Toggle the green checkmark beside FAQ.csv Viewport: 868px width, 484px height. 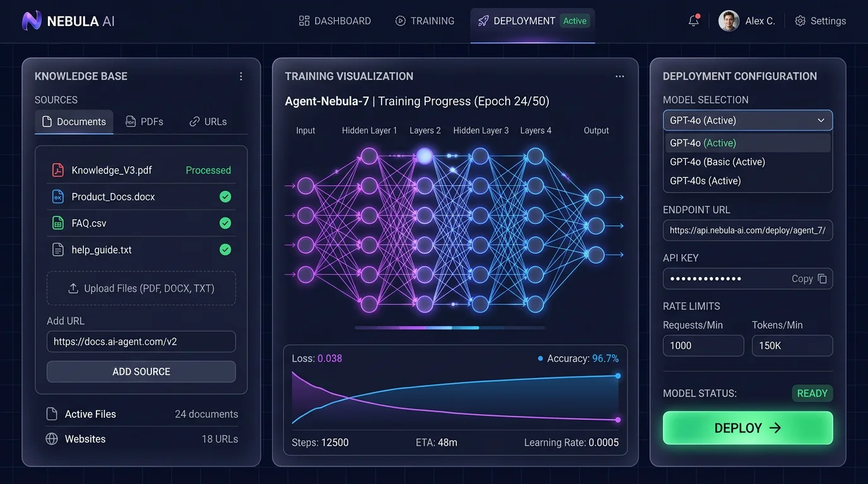pos(225,222)
